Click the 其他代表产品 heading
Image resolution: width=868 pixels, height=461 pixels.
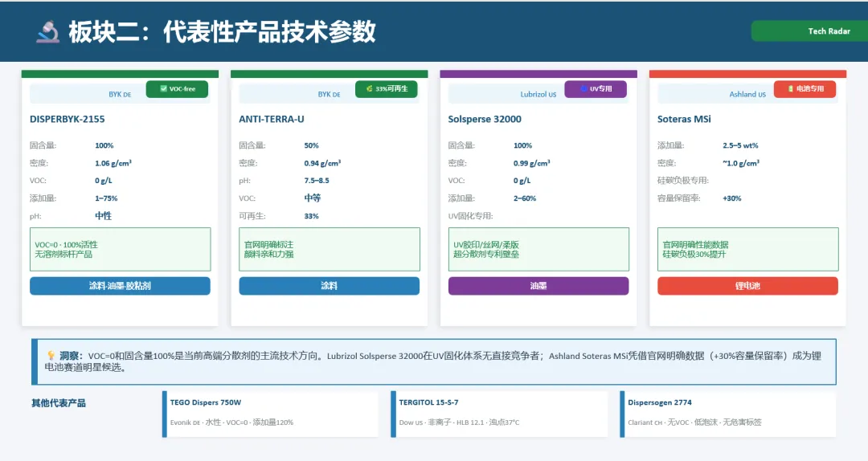tap(59, 403)
